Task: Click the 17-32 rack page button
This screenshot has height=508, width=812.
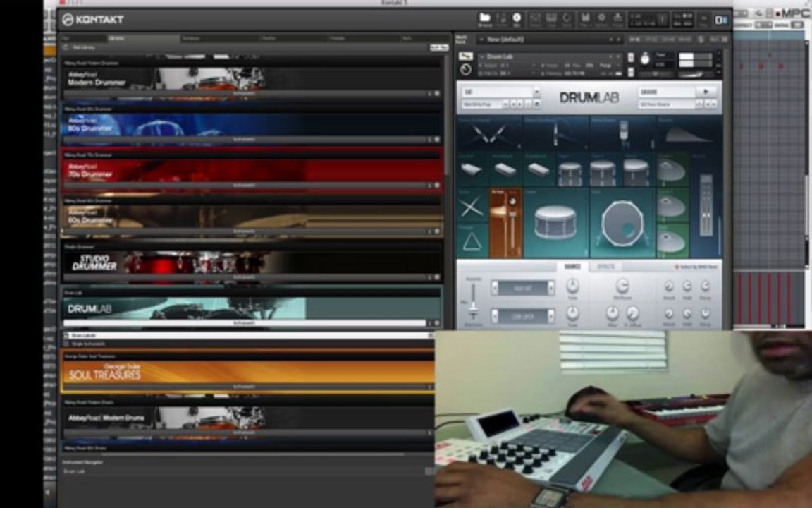Action: tap(651, 40)
